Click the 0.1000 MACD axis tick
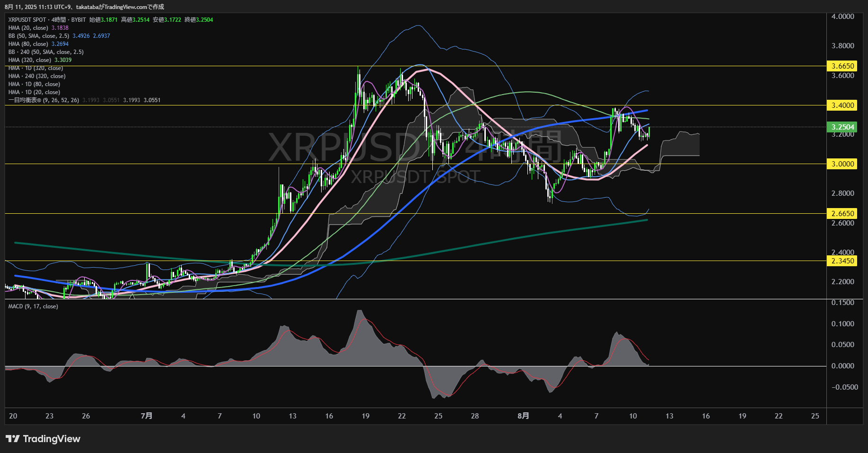 pyautogui.click(x=843, y=324)
